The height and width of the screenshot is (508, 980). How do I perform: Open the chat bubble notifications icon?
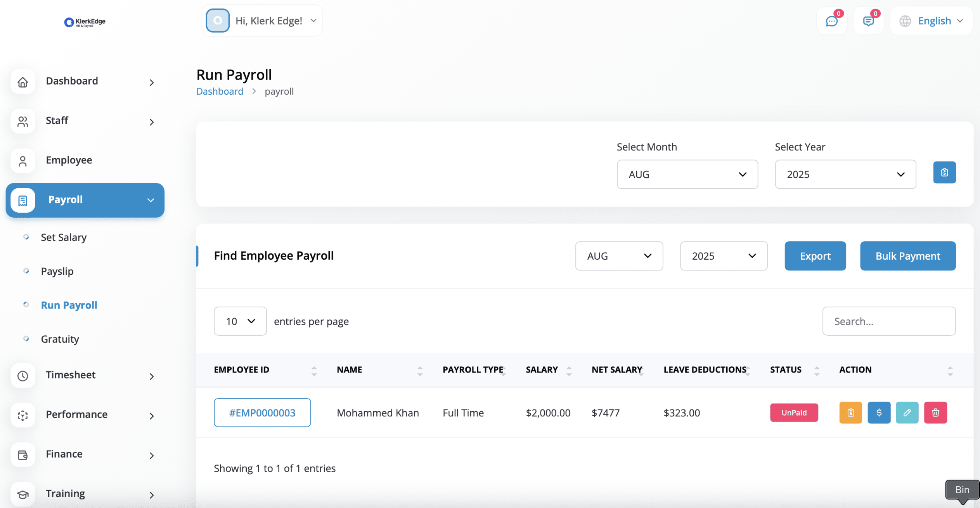(x=831, y=21)
